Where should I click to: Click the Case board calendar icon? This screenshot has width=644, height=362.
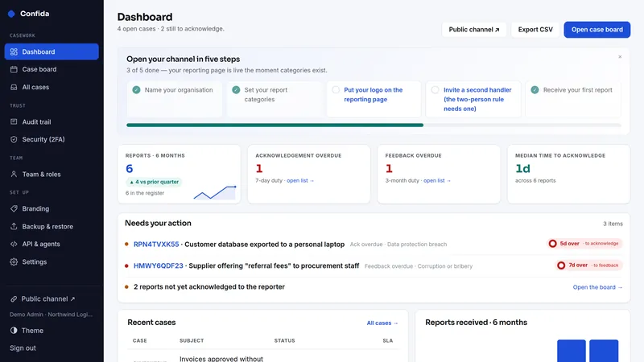tap(14, 69)
